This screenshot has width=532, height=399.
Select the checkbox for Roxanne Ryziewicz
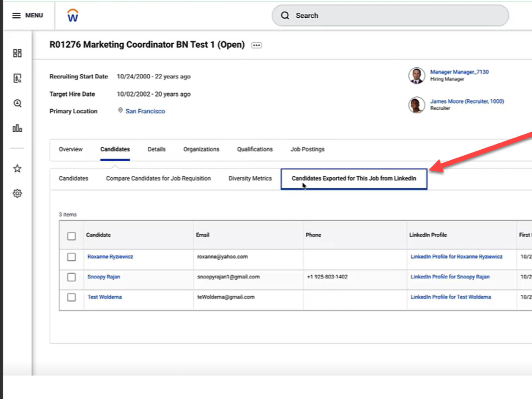pos(71,257)
